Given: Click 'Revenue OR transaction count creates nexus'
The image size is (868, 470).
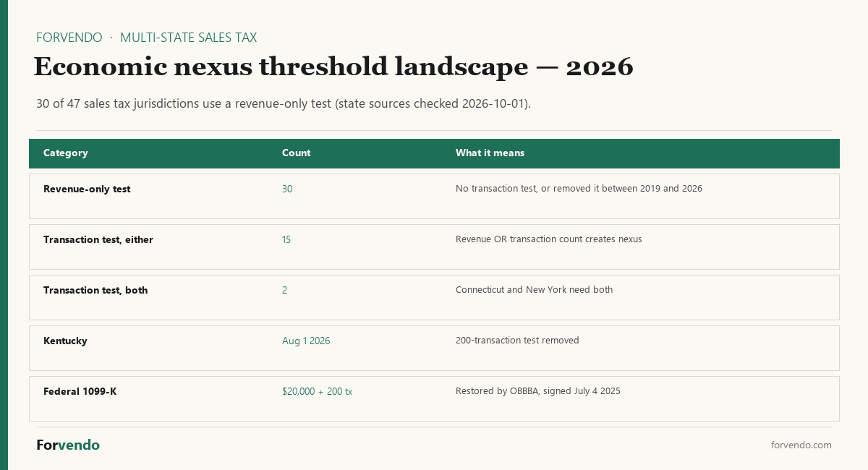Looking at the screenshot, I should point(549,239).
